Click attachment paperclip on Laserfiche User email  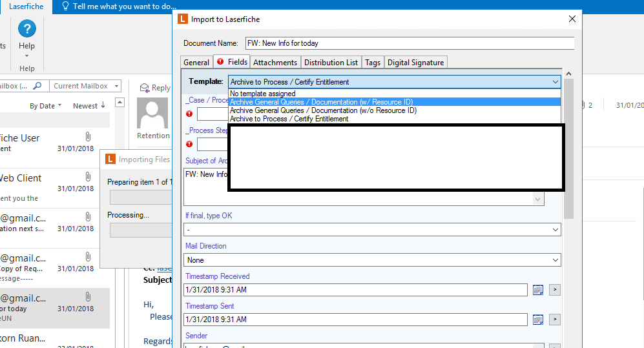point(88,136)
